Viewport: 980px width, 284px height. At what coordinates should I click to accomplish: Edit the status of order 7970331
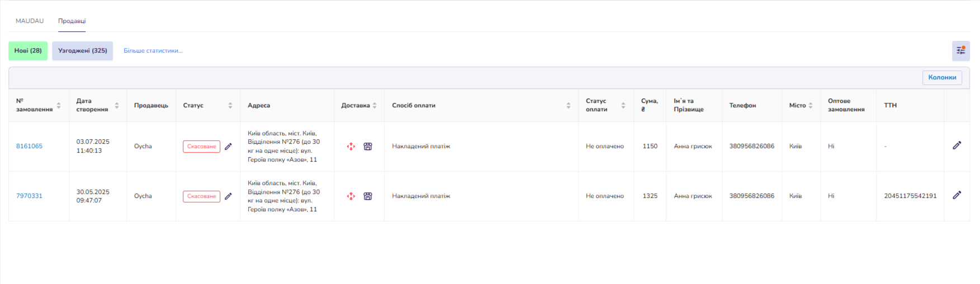pos(228,196)
